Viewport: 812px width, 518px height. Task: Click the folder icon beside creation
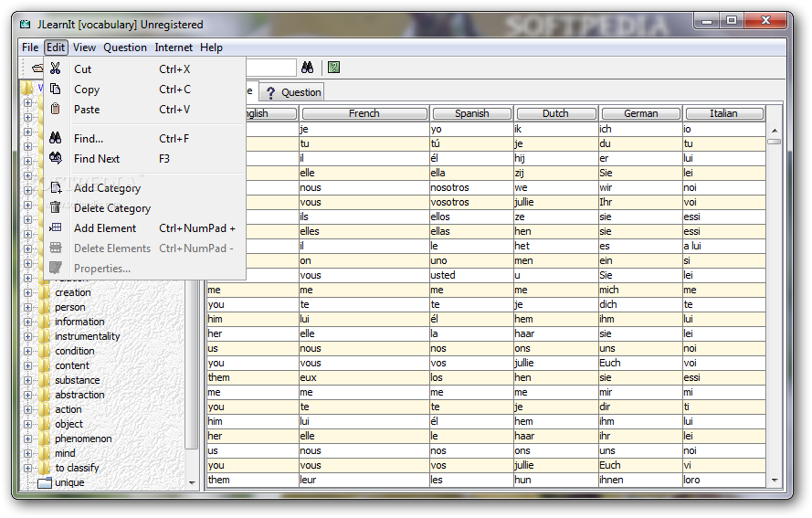pyautogui.click(x=44, y=292)
